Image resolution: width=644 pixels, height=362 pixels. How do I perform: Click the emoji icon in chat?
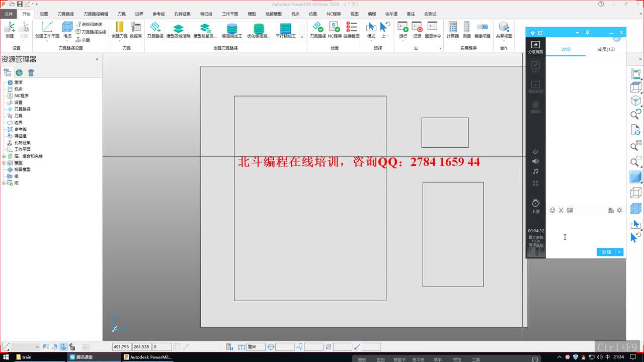552,210
